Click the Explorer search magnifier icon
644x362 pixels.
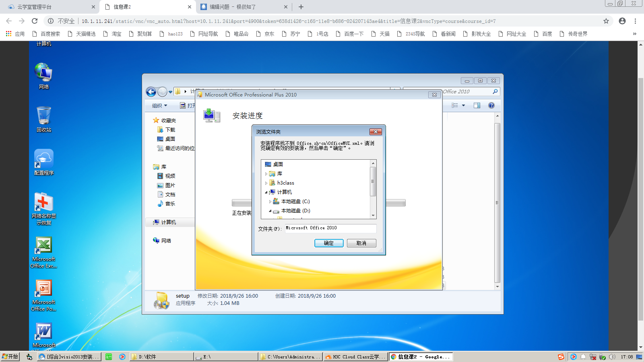click(495, 92)
